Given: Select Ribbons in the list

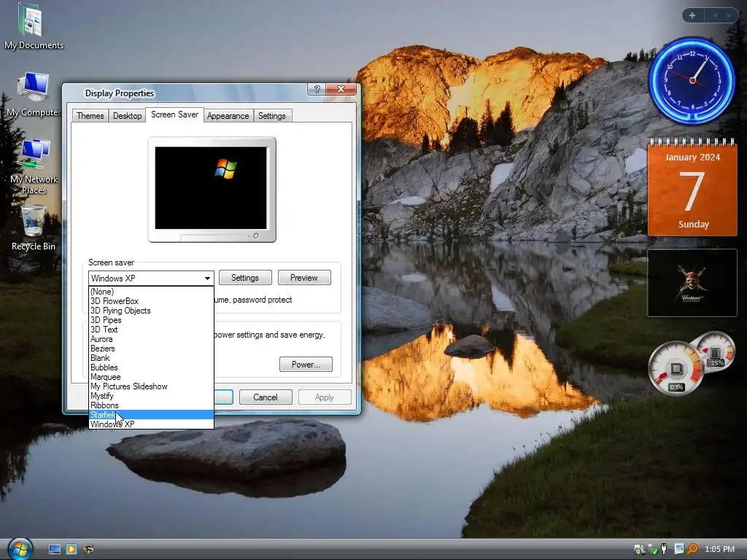Looking at the screenshot, I should 151,405.
